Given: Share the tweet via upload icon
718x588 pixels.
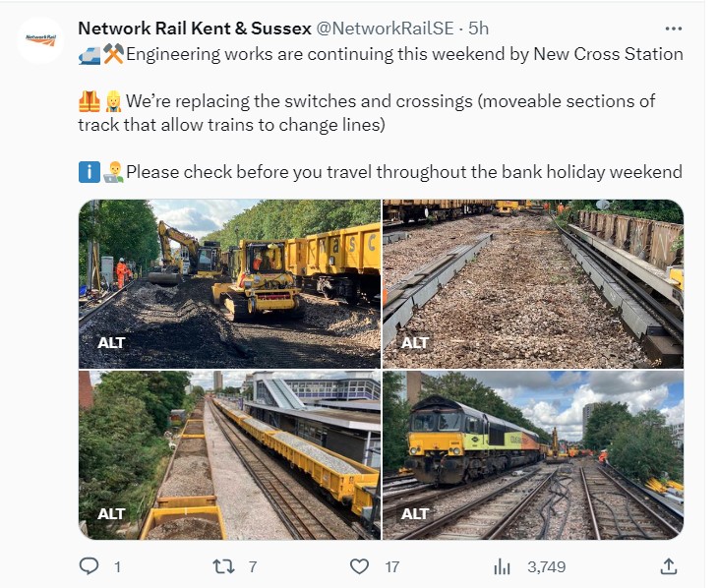Looking at the screenshot, I should pos(668,566).
